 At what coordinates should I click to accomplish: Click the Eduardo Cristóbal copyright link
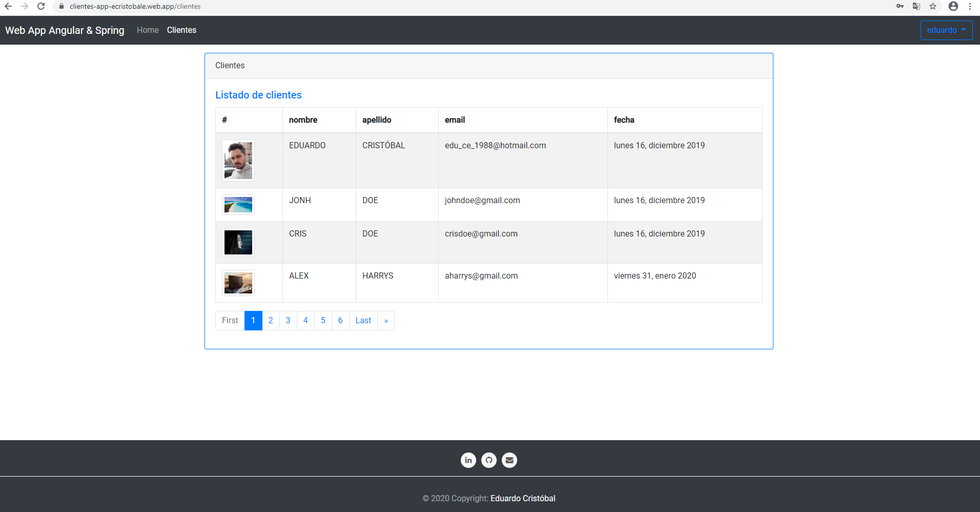tap(523, 498)
